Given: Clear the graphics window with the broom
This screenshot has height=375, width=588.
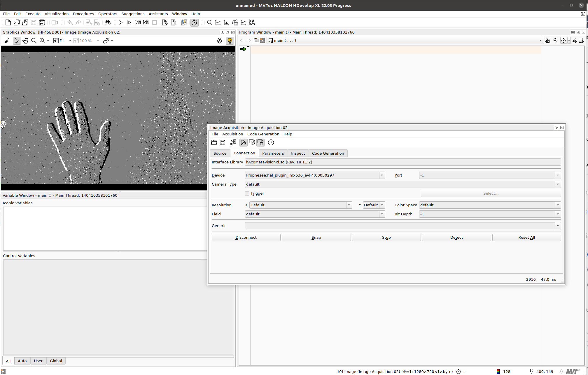Looking at the screenshot, I should 6,41.
